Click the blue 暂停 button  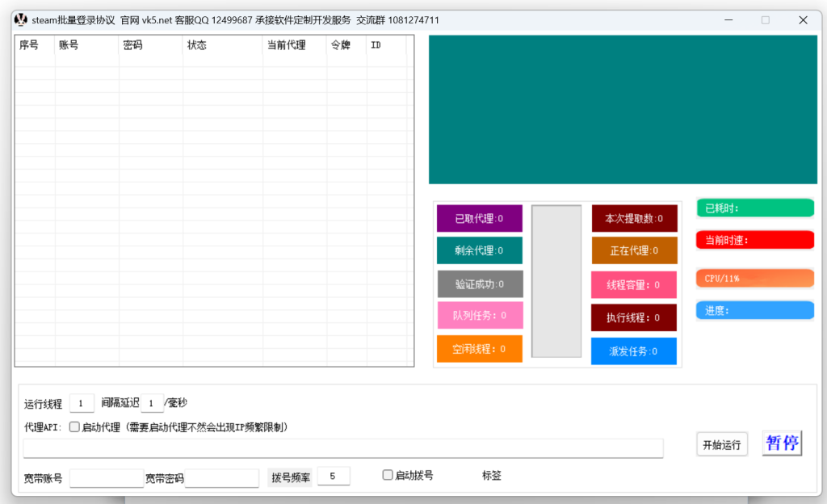[x=782, y=443]
